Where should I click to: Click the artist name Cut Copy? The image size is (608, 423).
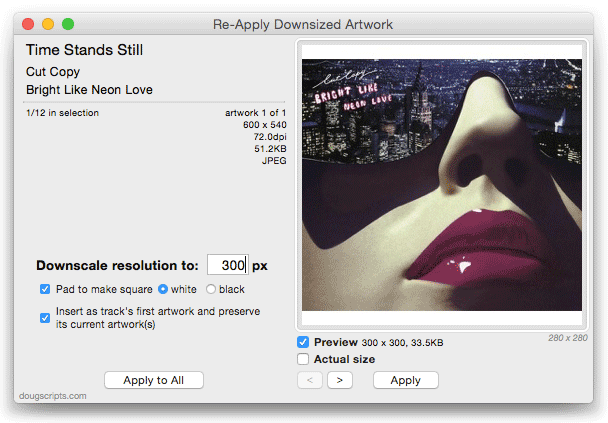tap(53, 72)
